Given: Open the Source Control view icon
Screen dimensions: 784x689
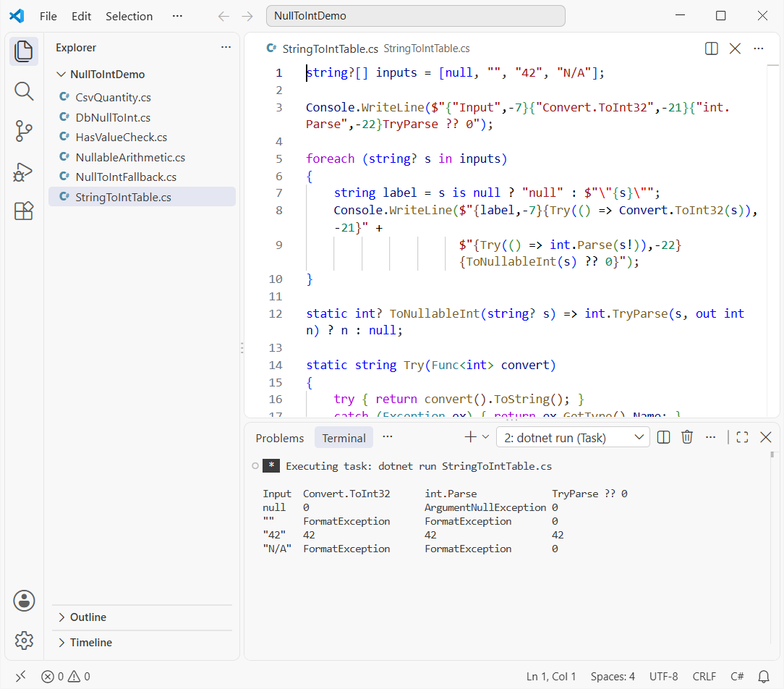Looking at the screenshot, I should click(x=23, y=131).
